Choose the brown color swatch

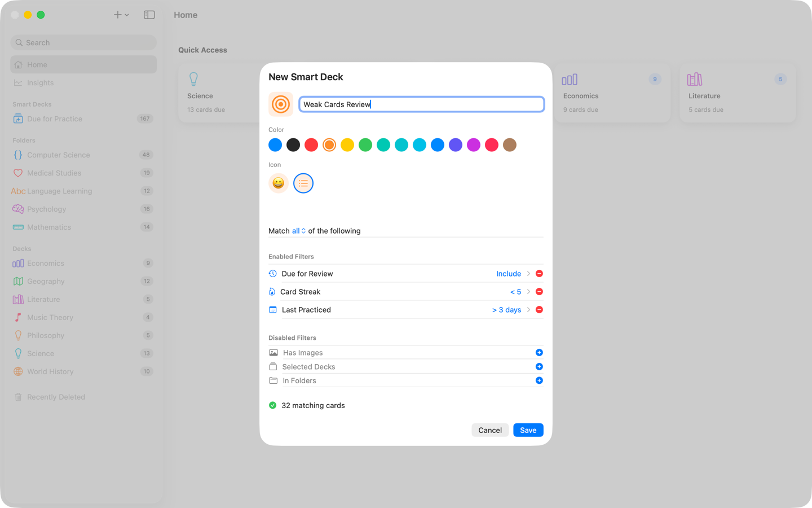pos(510,145)
